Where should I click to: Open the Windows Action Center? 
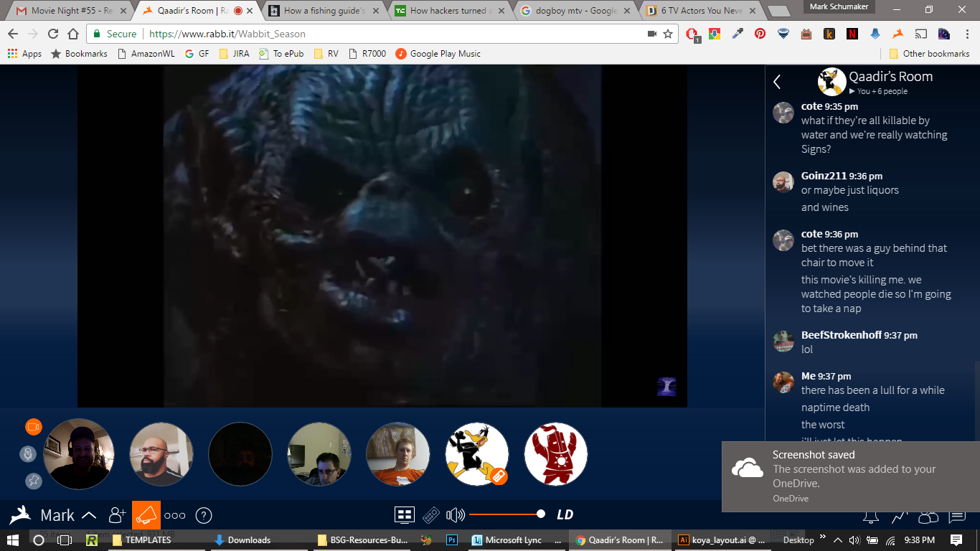(956, 540)
